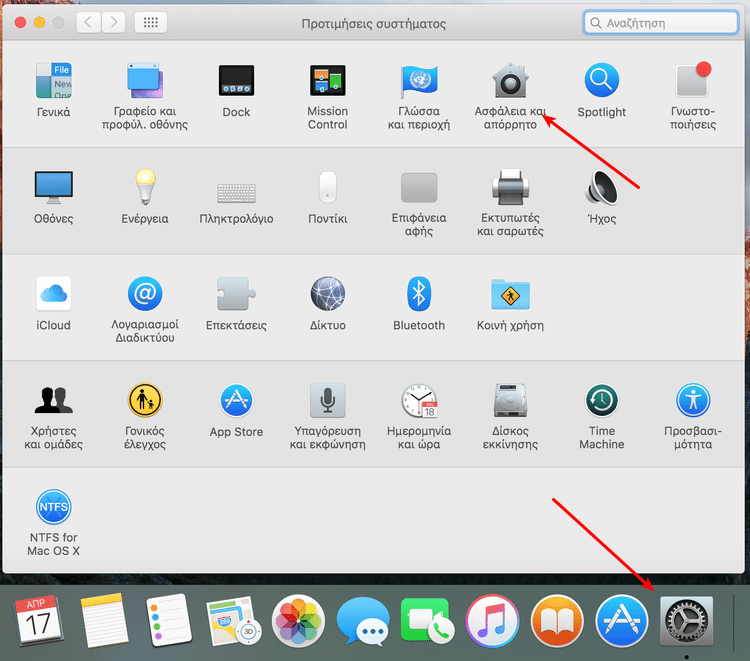Image resolution: width=750 pixels, height=661 pixels.
Task: Minimize window with yellow button
Action: (x=39, y=22)
